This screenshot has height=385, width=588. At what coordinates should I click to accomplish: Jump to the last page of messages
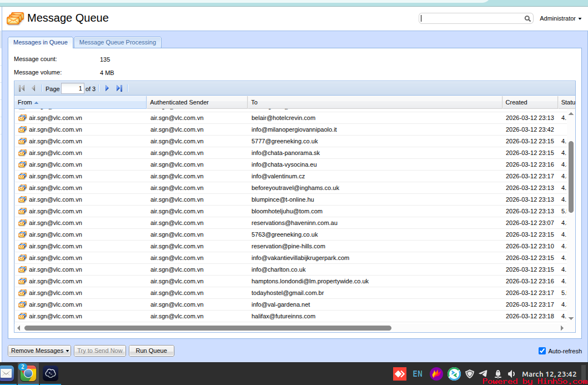(119, 88)
